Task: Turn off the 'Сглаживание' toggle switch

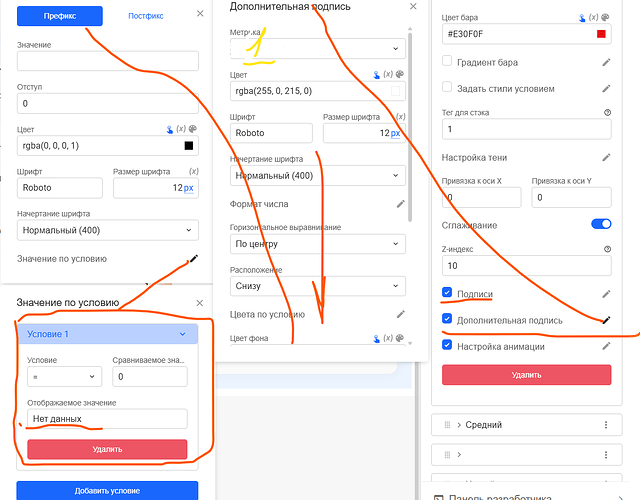Action: tap(600, 225)
